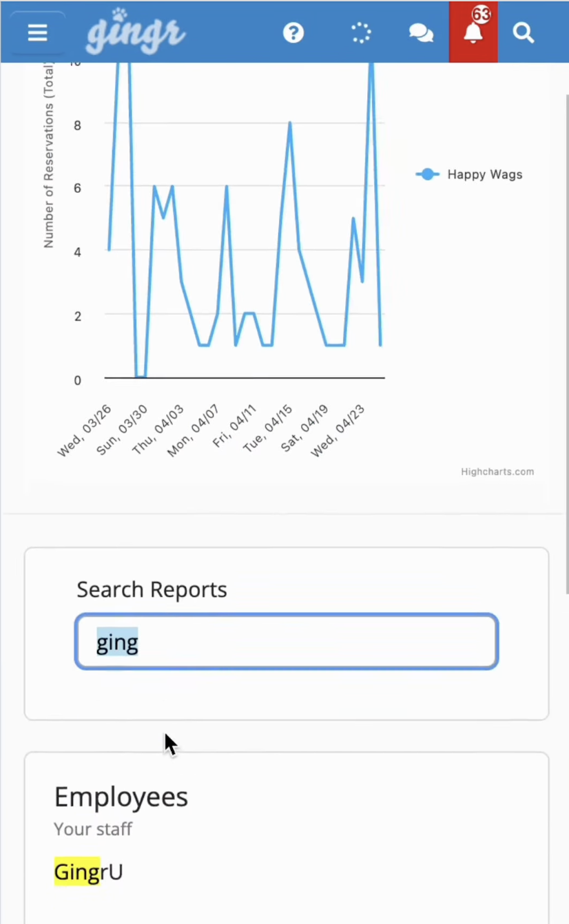Open the help question mark icon

pyautogui.click(x=293, y=32)
